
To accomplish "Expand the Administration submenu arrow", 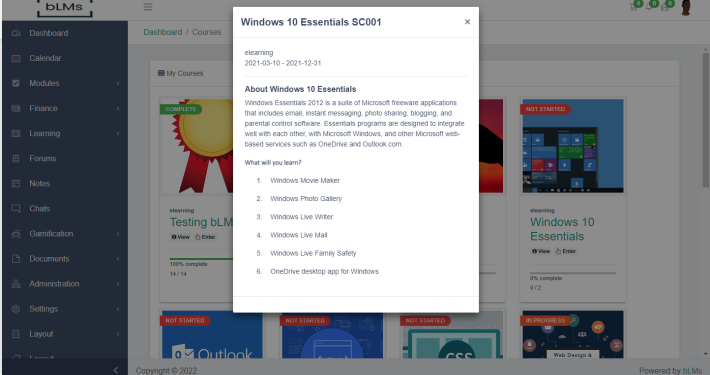I will click(118, 284).
